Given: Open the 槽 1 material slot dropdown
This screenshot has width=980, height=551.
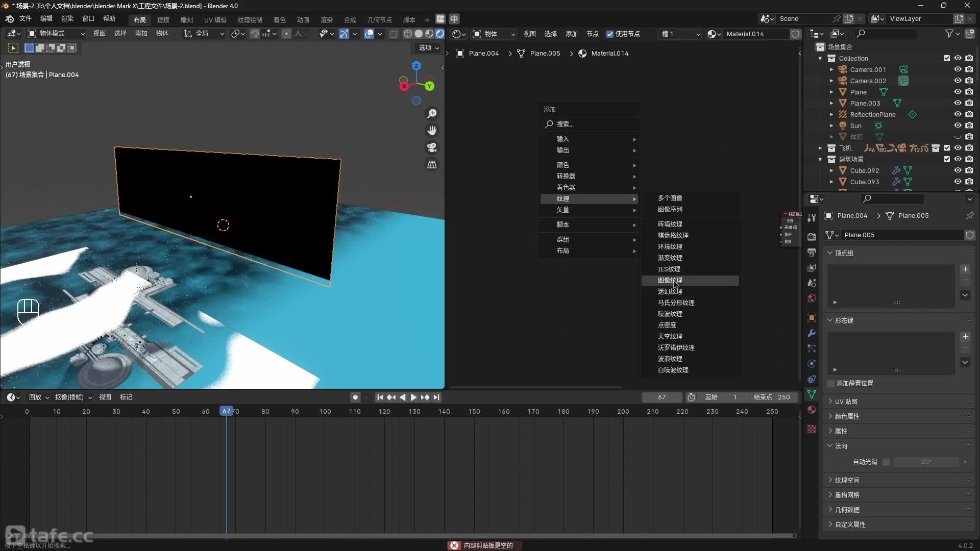Looking at the screenshot, I should [x=680, y=34].
